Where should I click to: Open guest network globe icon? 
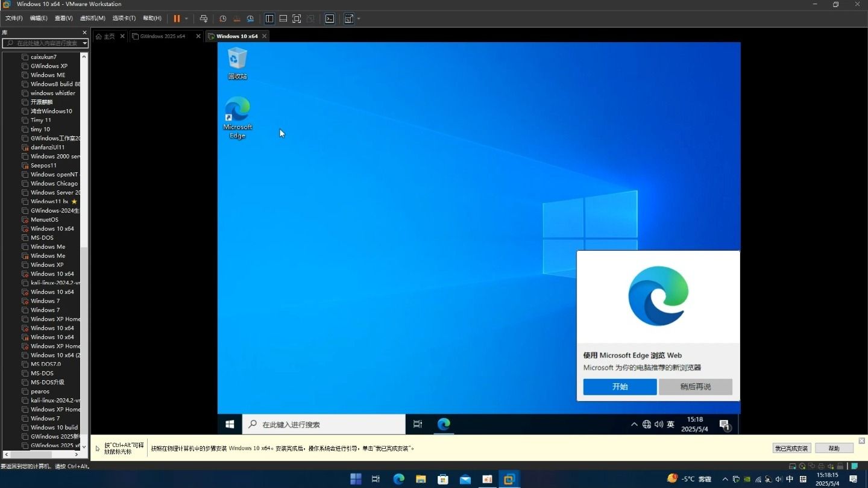pyautogui.click(x=647, y=425)
